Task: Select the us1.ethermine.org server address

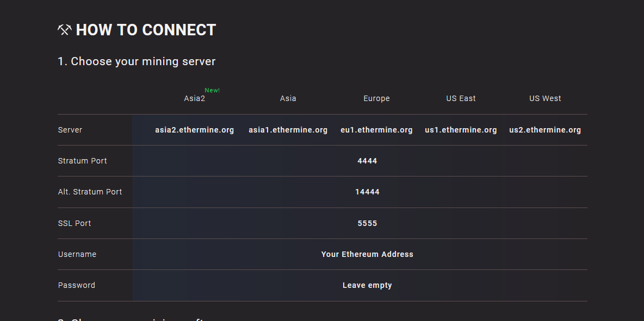Action: [461, 130]
